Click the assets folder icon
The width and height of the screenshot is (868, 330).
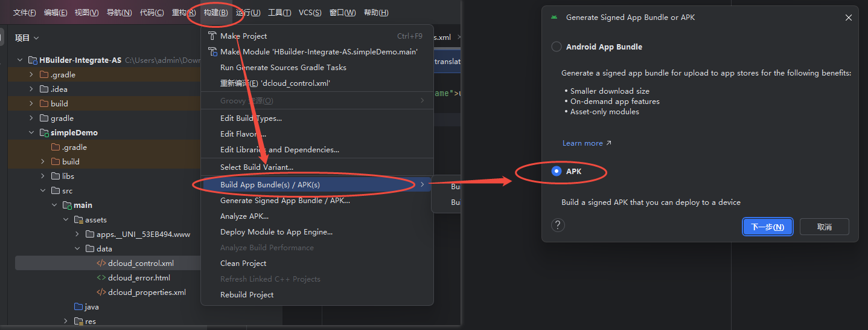[78, 219]
